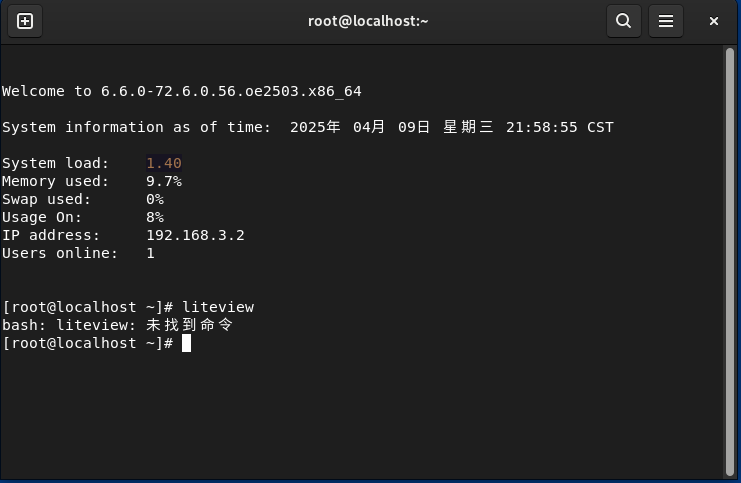Viewport: 741px width, 483px height.
Task: Click the terminal cursor block
Action: [186, 343]
